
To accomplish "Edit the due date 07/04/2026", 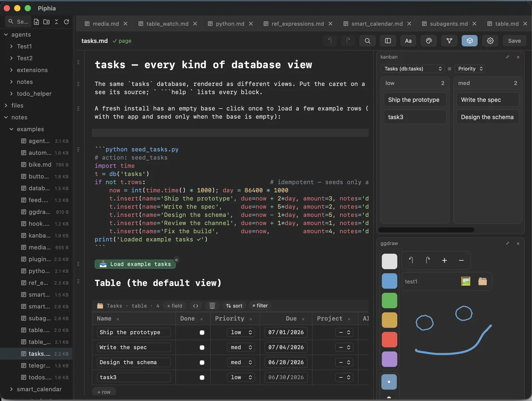I will click(286, 348).
